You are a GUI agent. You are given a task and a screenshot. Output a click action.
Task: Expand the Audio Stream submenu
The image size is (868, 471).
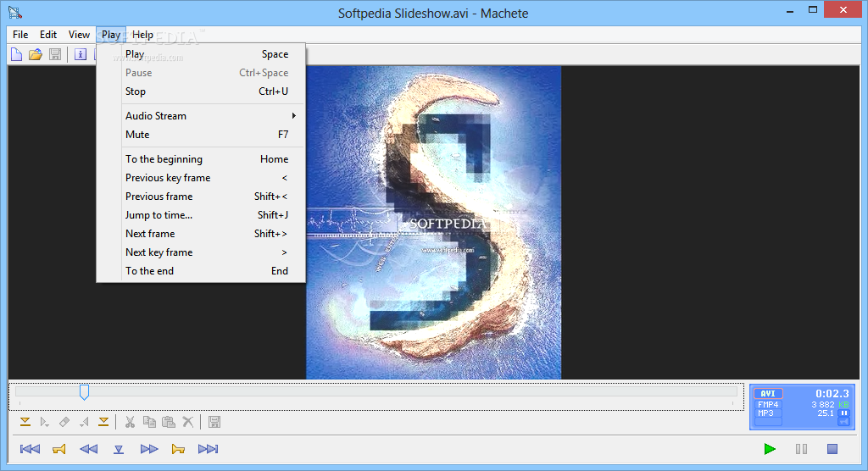(201, 116)
